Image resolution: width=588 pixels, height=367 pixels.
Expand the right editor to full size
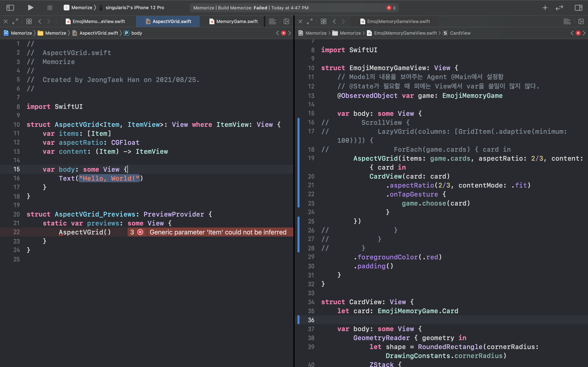click(x=310, y=21)
